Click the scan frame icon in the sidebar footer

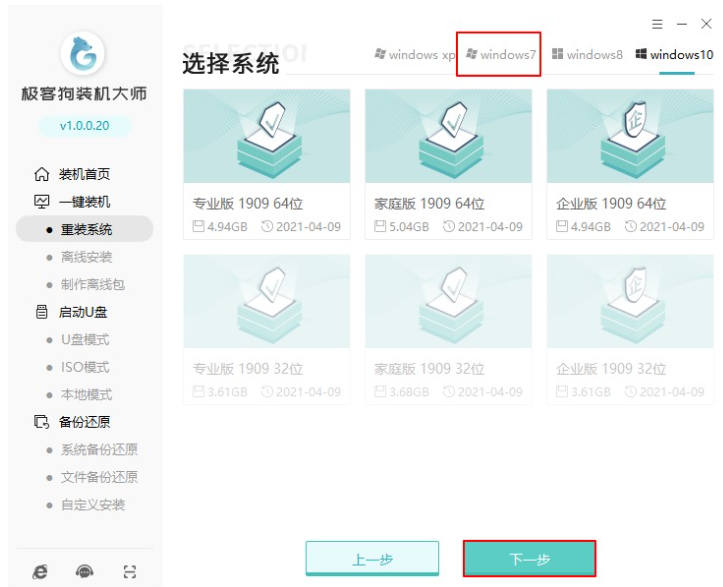[x=130, y=572]
